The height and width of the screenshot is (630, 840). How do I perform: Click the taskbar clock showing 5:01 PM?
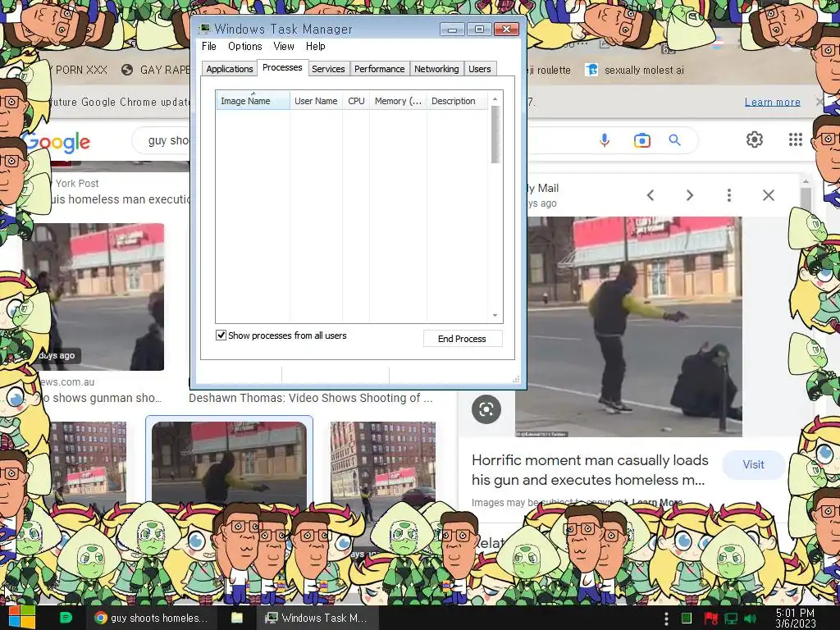[796, 619]
